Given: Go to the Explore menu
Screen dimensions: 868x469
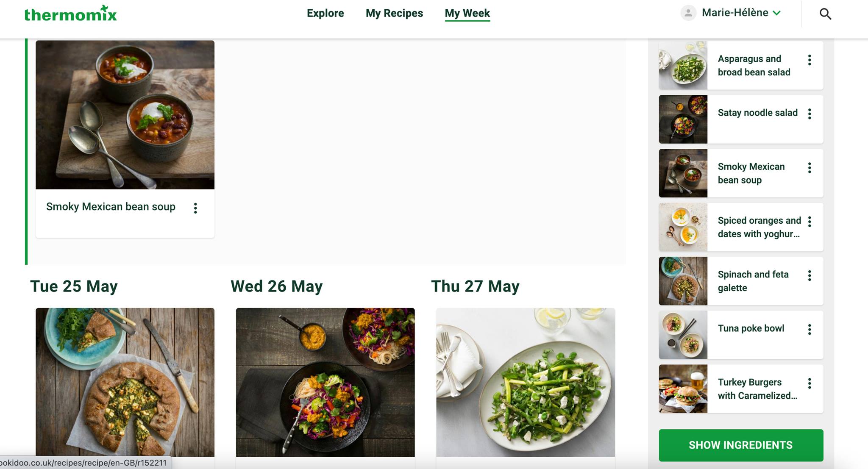Looking at the screenshot, I should 325,13.
